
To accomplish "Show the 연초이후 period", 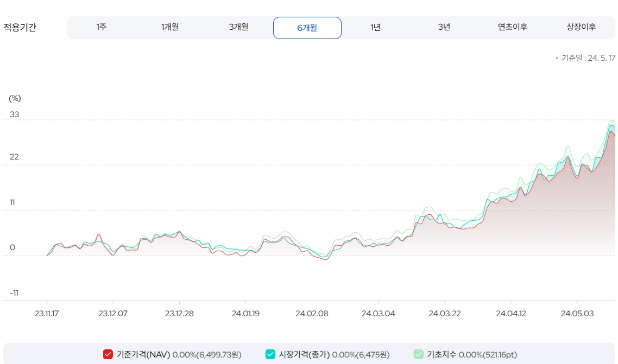I will coord(512,27).
